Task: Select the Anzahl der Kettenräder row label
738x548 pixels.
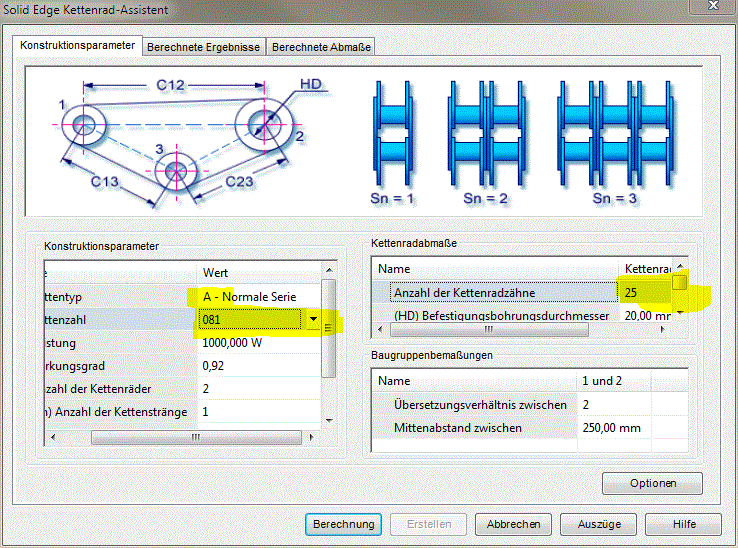Action: [x=120, y=389]
